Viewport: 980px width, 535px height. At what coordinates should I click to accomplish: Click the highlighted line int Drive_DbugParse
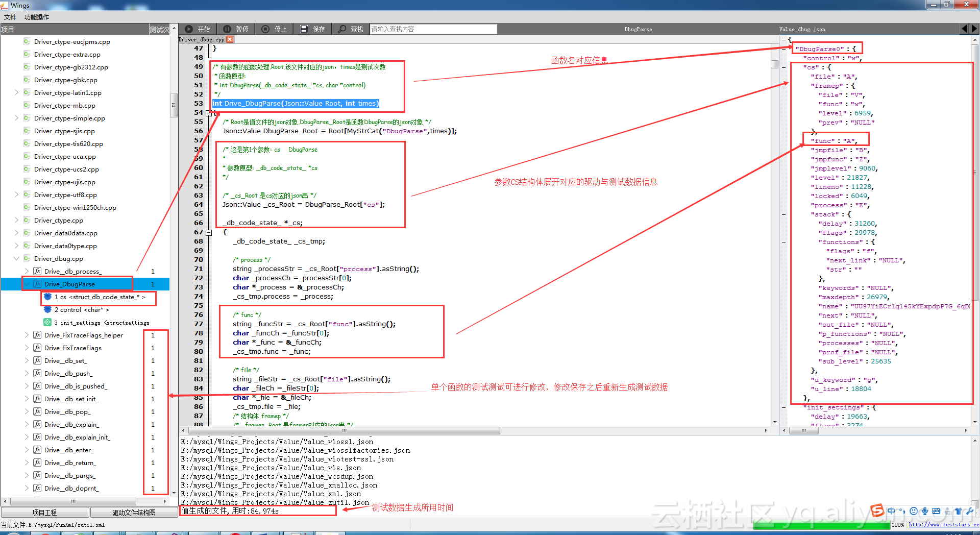(x=296, y=103)
